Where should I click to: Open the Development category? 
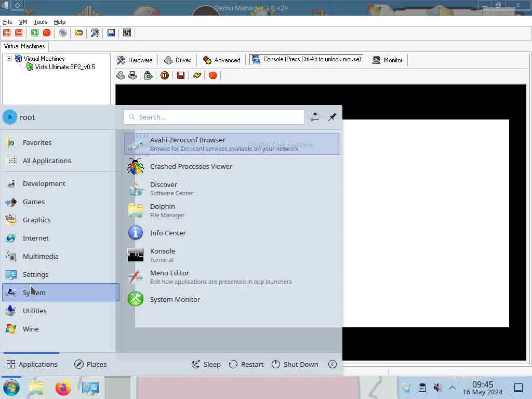[x=61, y=183]
